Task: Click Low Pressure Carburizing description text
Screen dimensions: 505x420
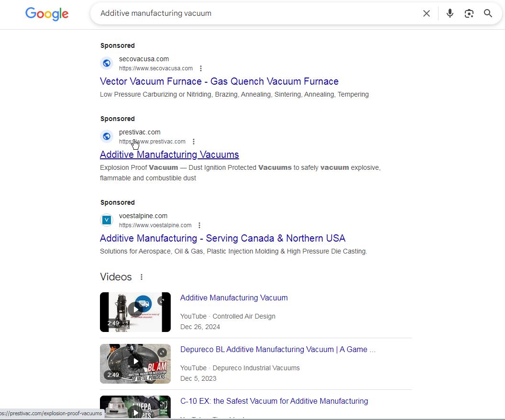Action: pyautogui.click(x=234, y=94)
